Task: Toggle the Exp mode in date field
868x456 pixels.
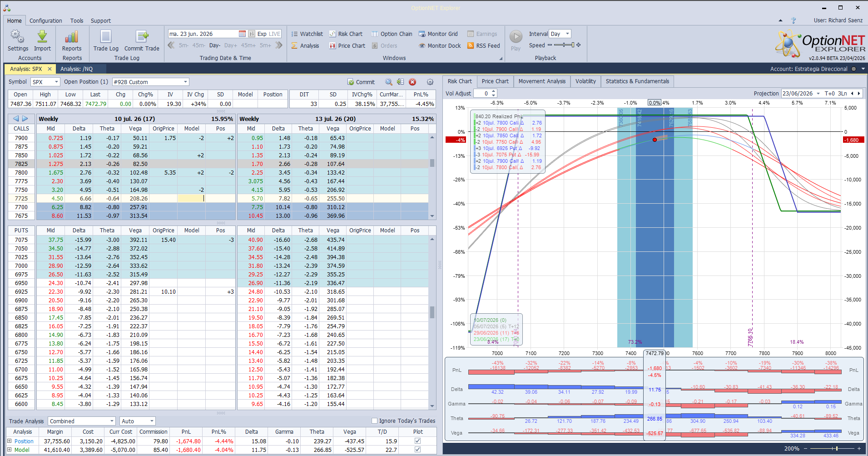Action: 262,34
